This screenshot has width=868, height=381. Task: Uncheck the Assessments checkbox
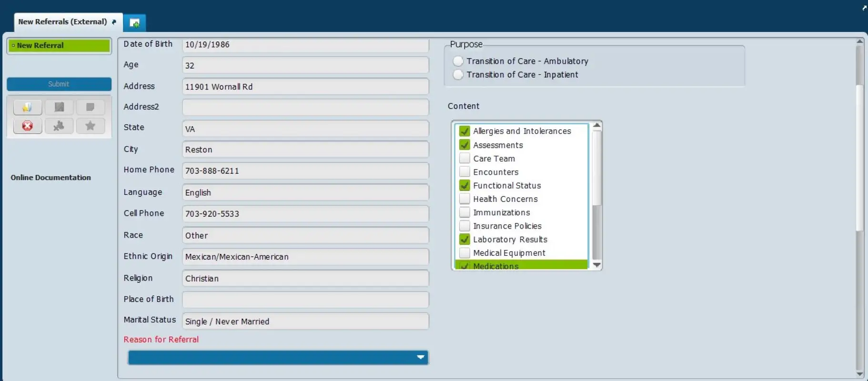pyautogui.click(x=464, y=145)
